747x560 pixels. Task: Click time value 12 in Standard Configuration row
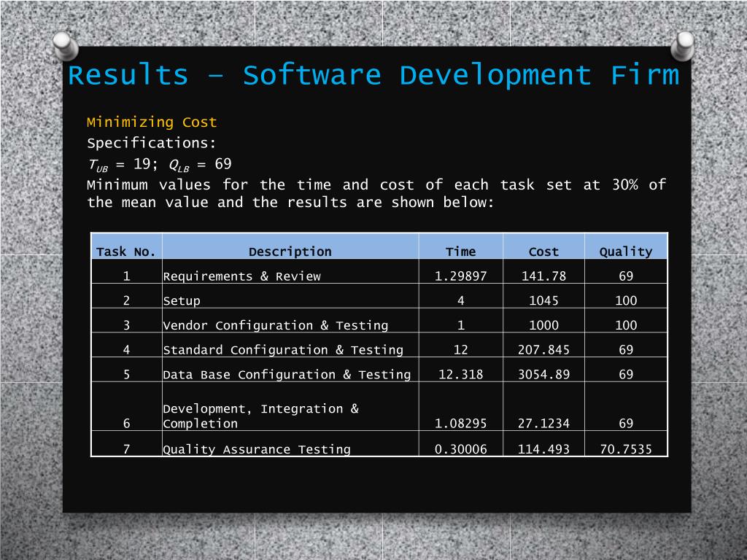pyautogui.click(x=461, y=350)
